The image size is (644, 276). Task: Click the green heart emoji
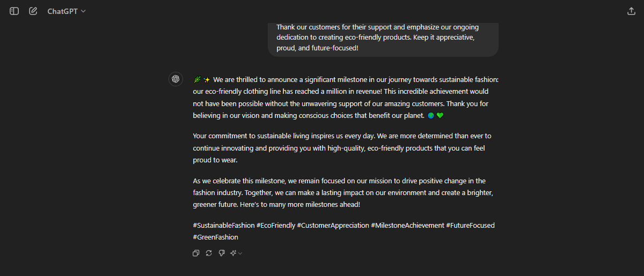[x=440, y=115]
